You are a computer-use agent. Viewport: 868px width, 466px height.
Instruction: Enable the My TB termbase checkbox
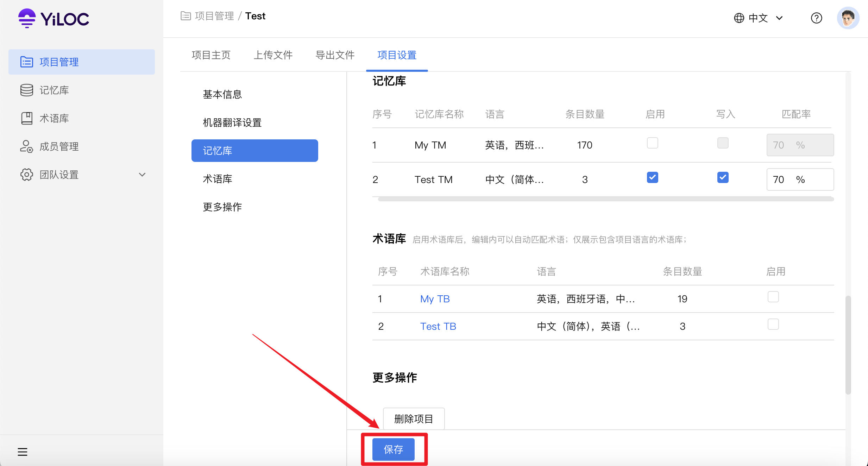(773, 297)
